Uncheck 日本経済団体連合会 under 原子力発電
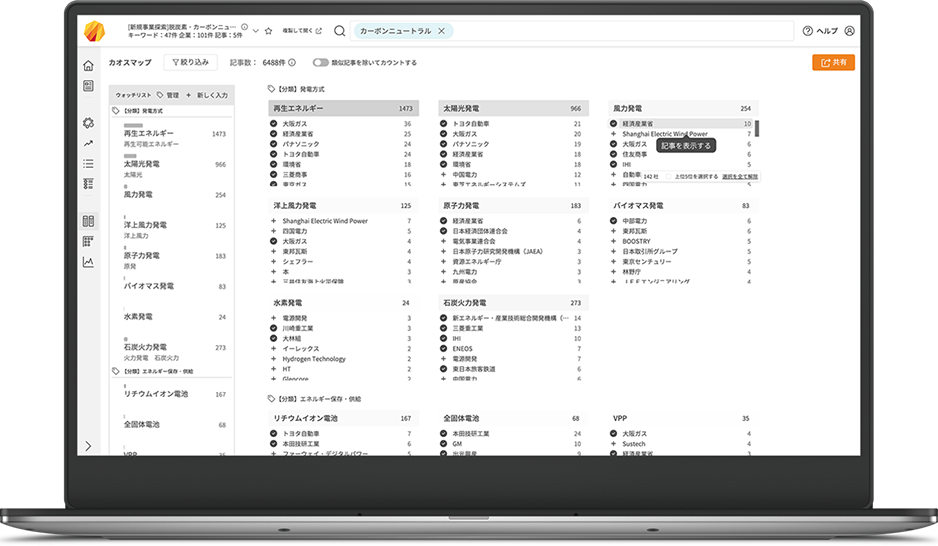Image resolution: width=938 pixels, height=546 pixels. (x=443, y=231)
